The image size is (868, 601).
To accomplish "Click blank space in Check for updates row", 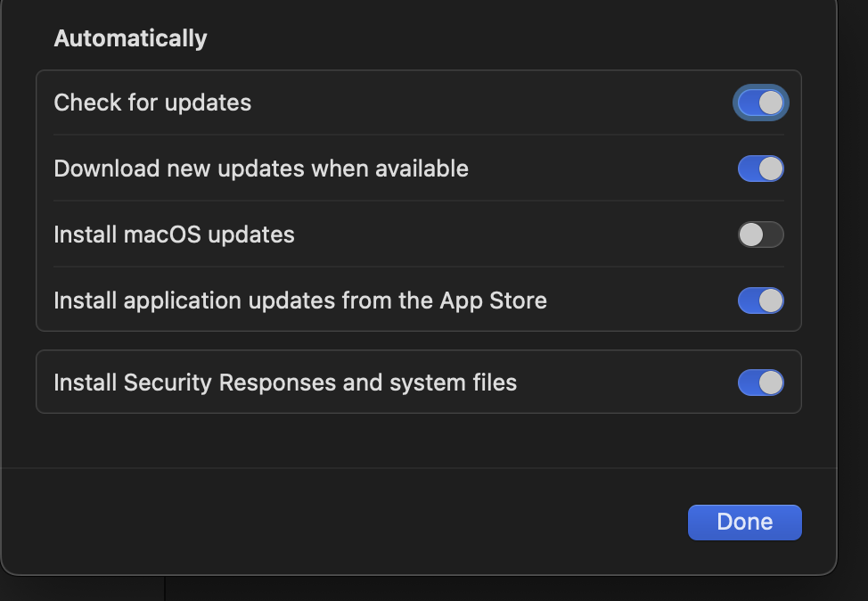I will tap(490, 103).
